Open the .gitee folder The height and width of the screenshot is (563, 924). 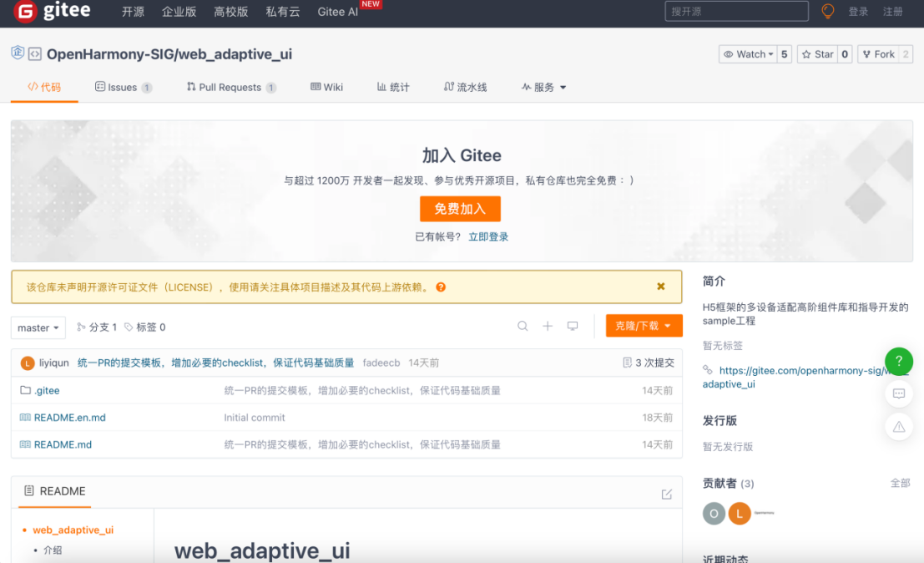click(47, 390)
